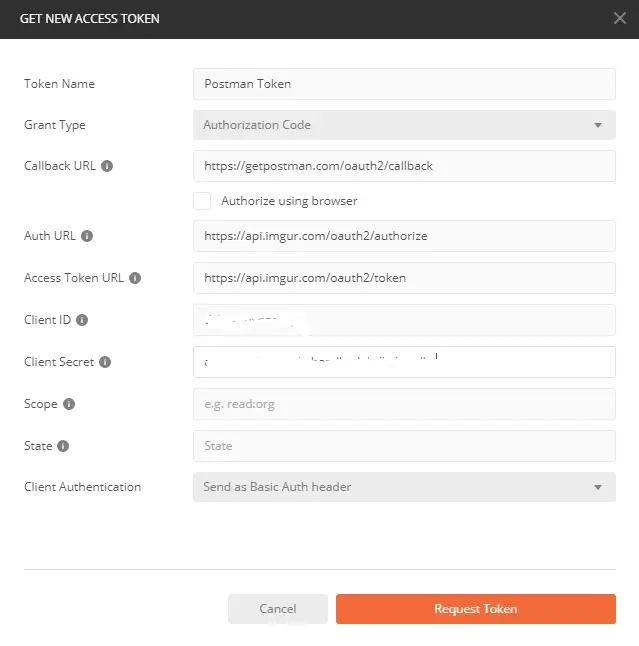Screen dimensions: 639x646
Task: Click the Client Authentication label
Action: (x=82, y=487)
